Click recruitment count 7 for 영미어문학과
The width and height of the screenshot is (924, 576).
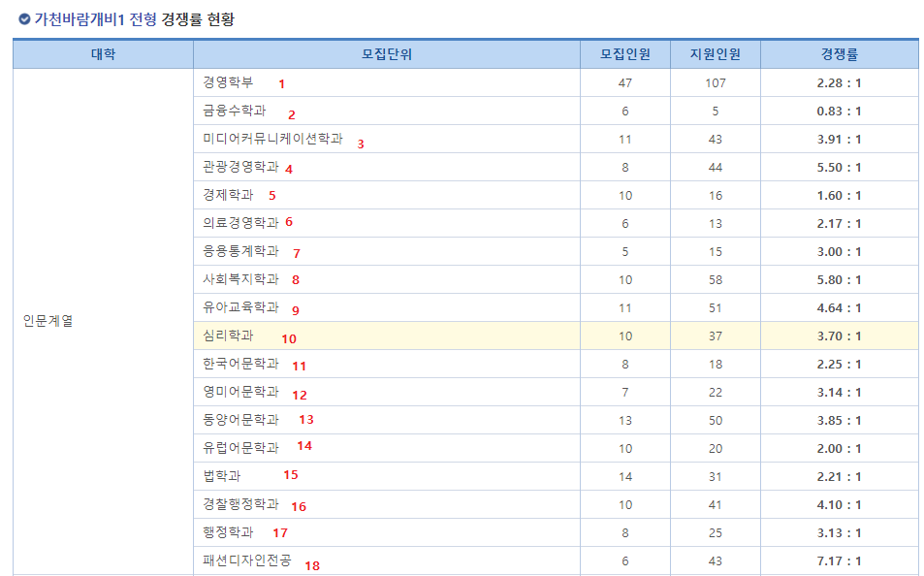tap(625, 393)
